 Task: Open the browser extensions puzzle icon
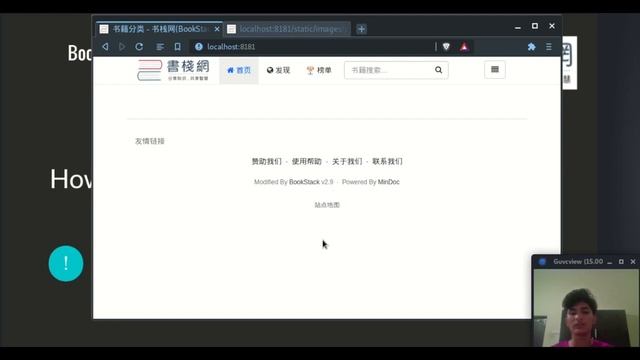point(531,47)
